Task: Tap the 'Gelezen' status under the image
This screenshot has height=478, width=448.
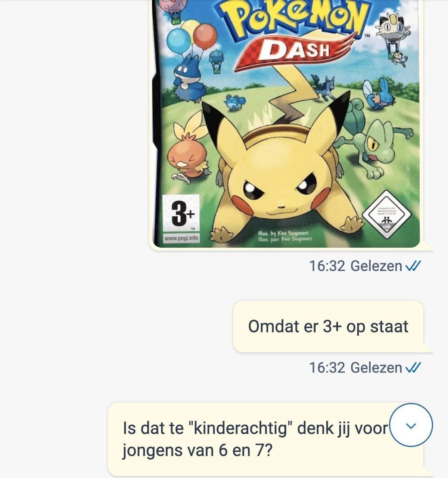Action: [x=376, y=266]
